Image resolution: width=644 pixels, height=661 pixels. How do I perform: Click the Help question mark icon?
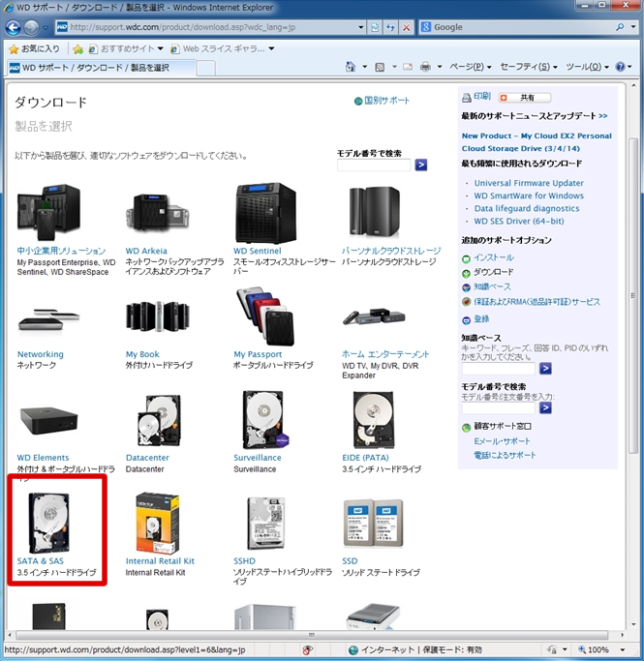[x=620, y=67]
